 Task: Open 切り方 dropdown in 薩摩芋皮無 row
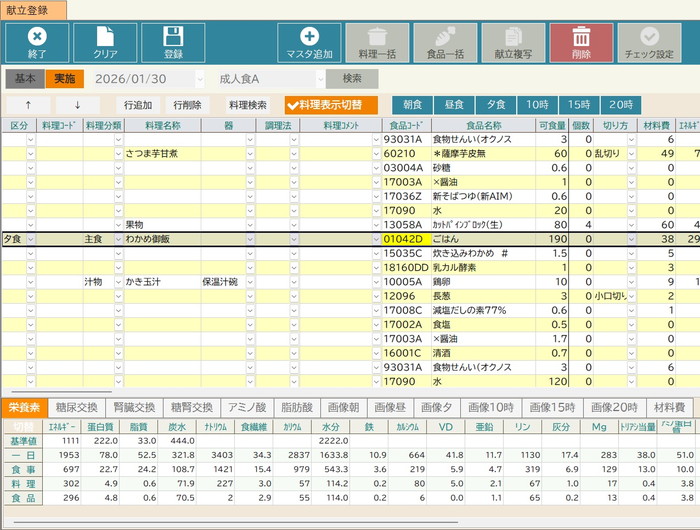[631, 154]
